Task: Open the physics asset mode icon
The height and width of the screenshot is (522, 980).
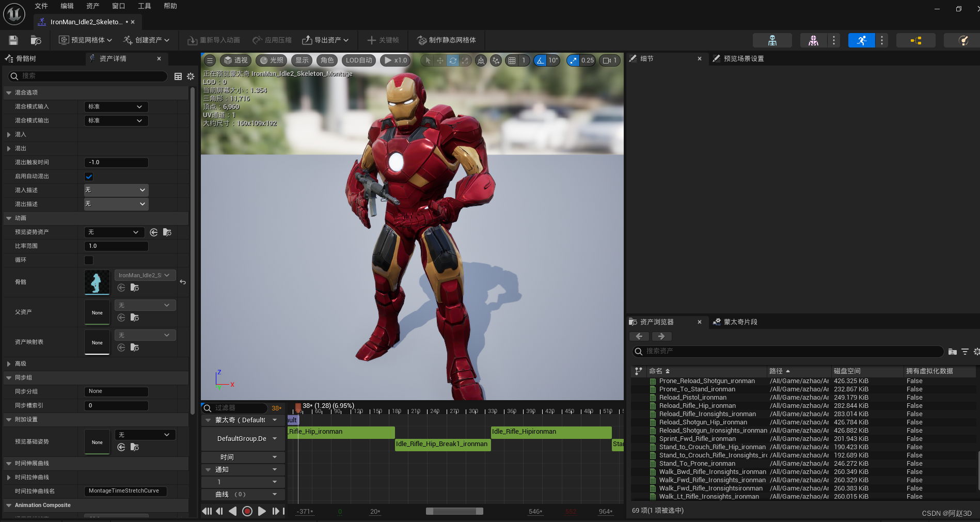Action: (x=963, y=40)
